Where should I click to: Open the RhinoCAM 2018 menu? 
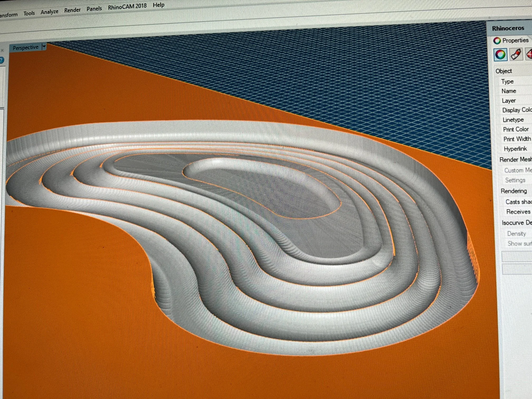point(127,7)
